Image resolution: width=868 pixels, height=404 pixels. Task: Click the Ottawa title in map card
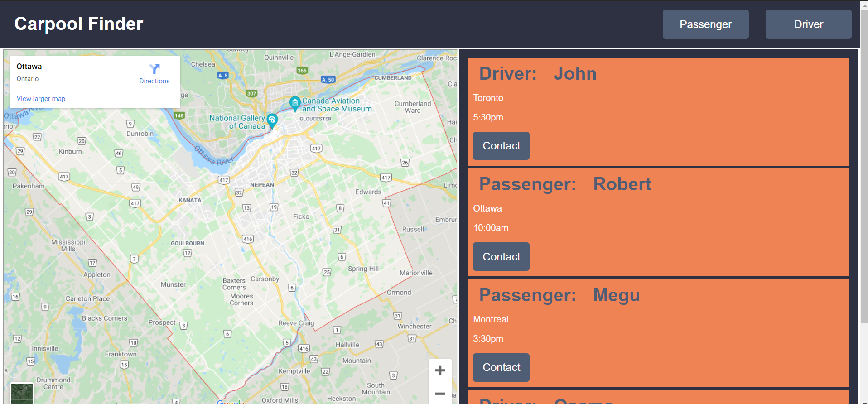pyautogui.click(x=29, y=67)
